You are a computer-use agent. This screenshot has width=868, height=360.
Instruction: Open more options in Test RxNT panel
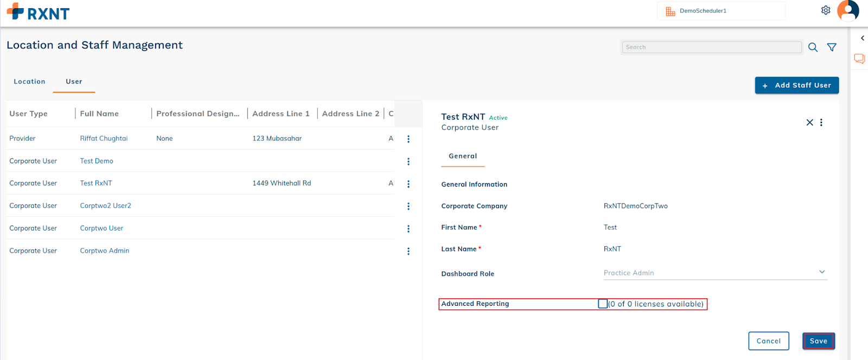pos(821,123)
